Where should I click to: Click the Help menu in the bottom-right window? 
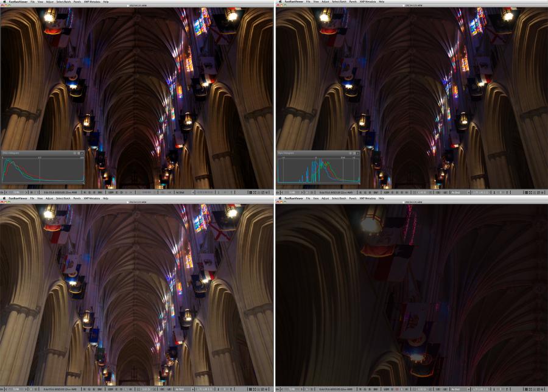(382, 198)
